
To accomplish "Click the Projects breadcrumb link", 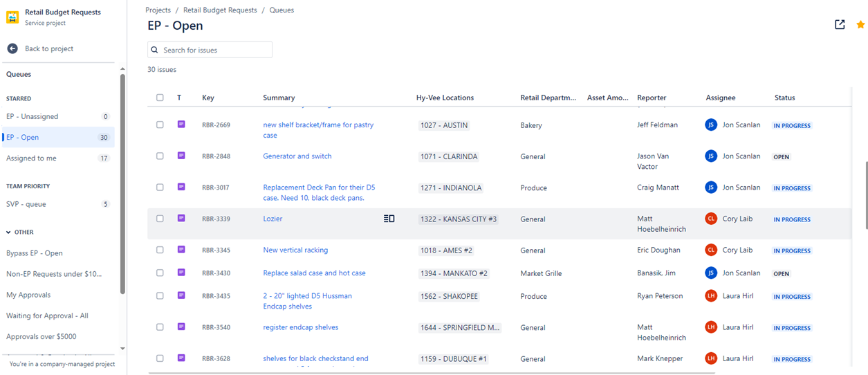I will (158, 10).
